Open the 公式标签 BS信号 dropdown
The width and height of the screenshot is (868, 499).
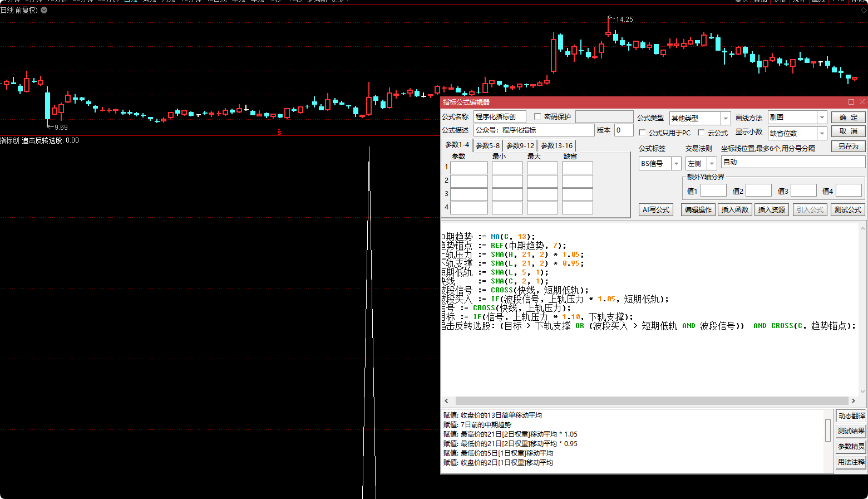tap(676, 164)
